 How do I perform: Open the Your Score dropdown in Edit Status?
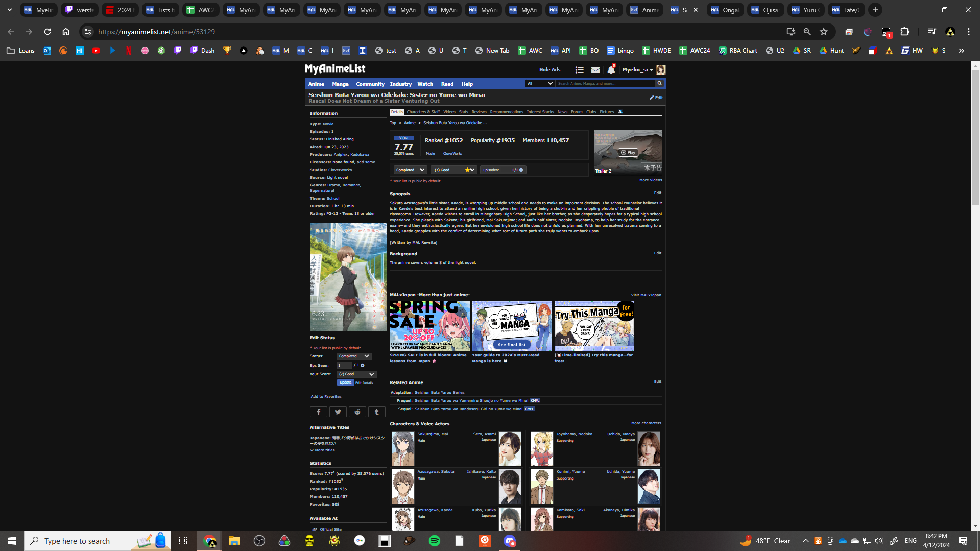(357, 374)
